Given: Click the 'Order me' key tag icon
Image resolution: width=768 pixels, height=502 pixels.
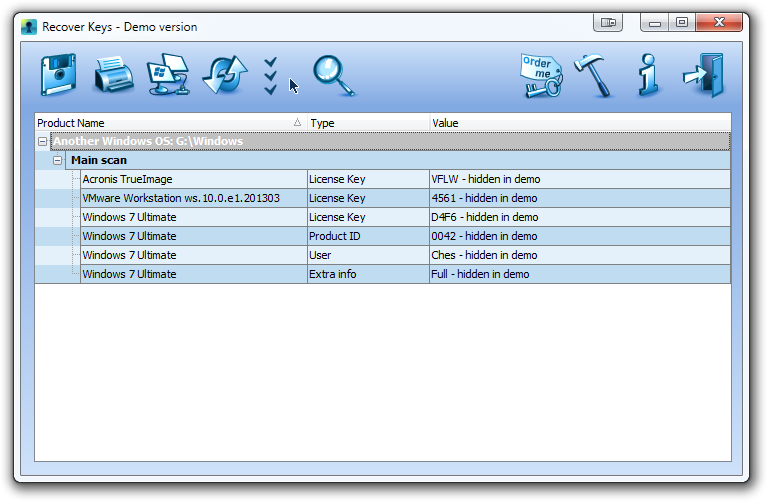Looking at the screenshot, I should 541,76.
